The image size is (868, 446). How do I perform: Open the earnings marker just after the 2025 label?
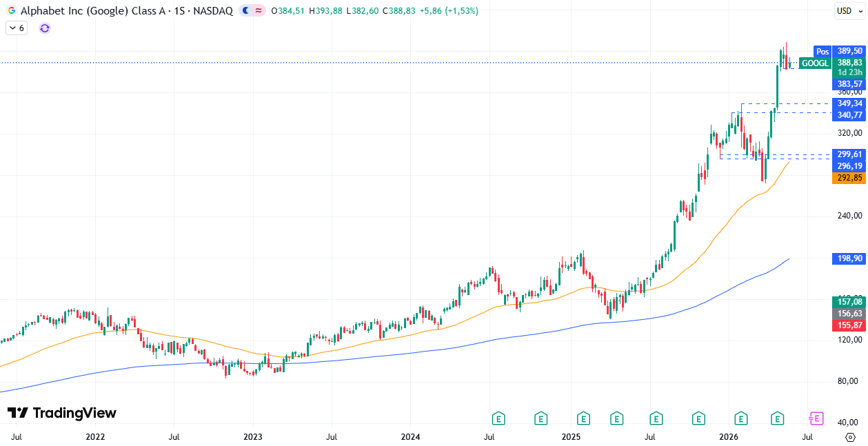point(583,418)
